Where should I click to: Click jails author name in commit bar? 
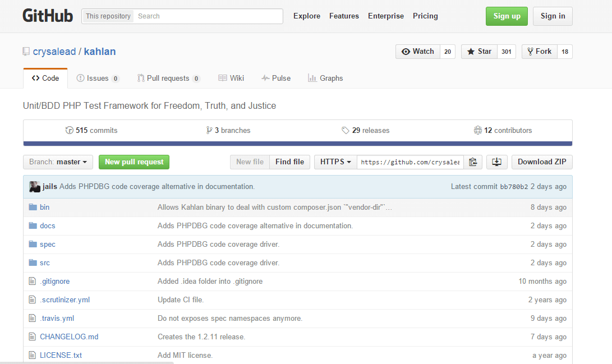[49, 186]
